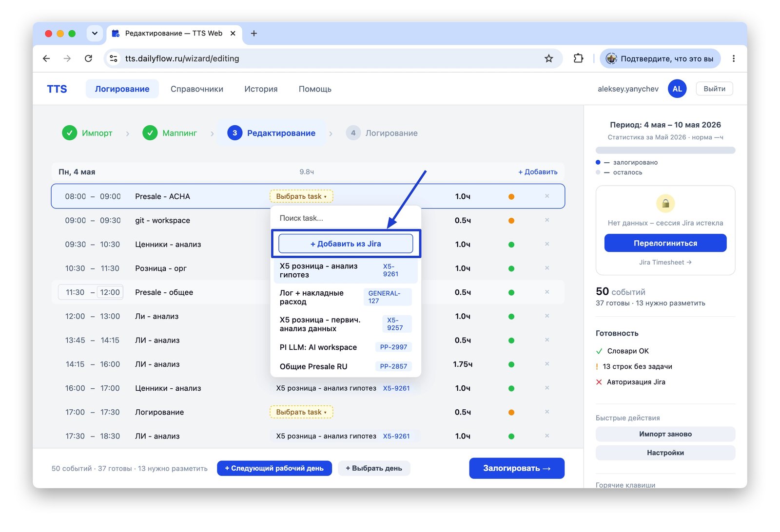Click green status dot on Розница - орг row
The height and width of the screenshot is (532, 780).
tap(511, 268)
